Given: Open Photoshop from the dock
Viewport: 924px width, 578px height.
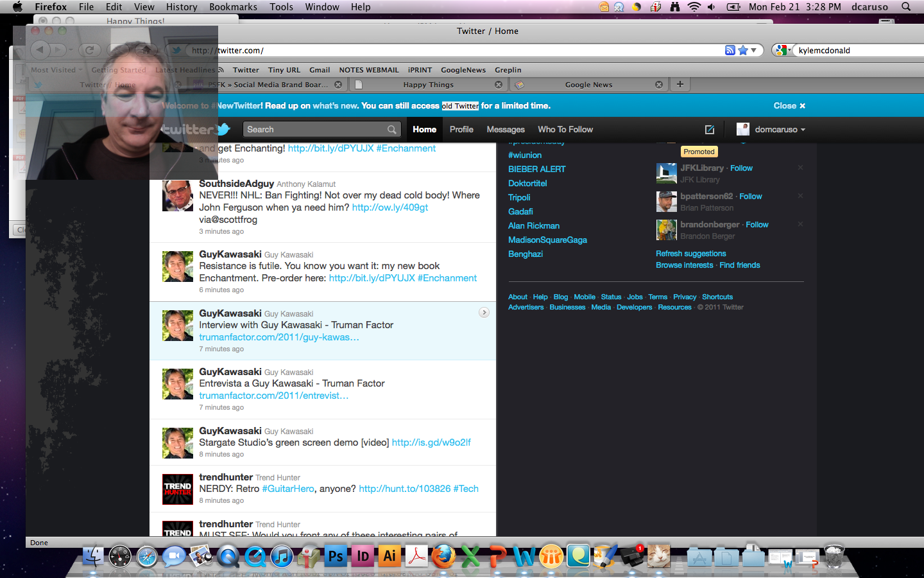Looking at the screenshot, I should [x=335, y=556].
